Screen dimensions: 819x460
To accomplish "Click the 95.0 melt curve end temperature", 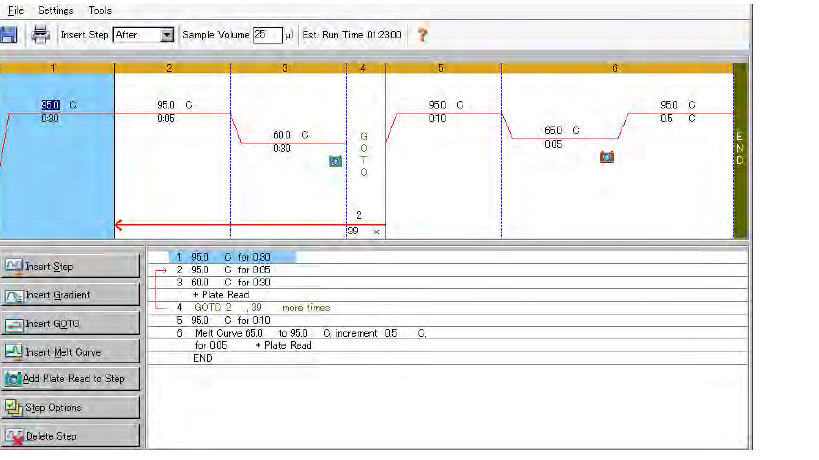I will point(669,105).
